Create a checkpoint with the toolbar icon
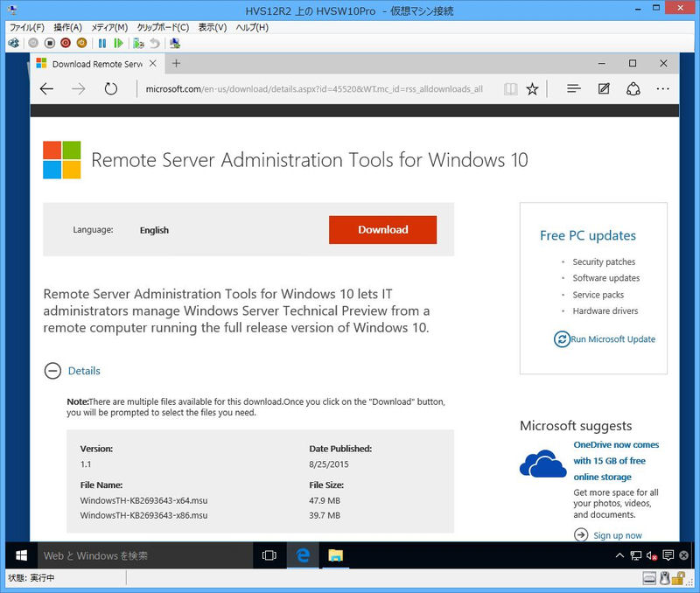The image size is (700, 593). [139, 43]
